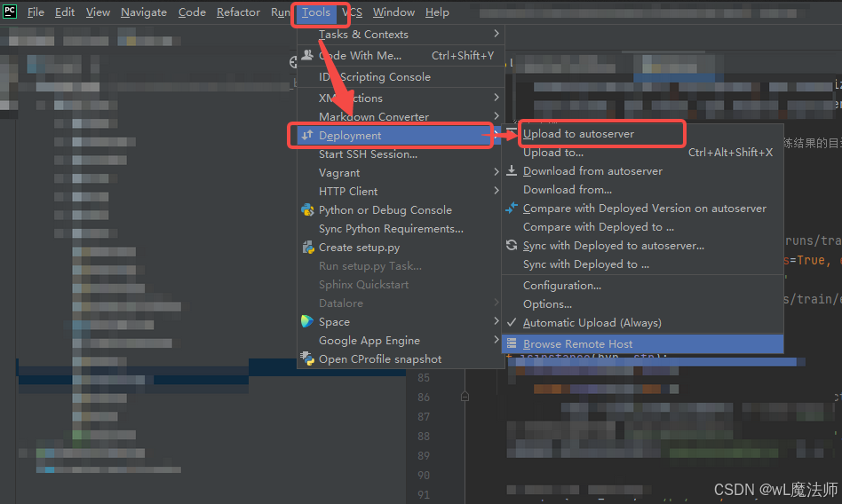Toggle Automatic Upload (Always) checkmark
Image resolution: width=842 pixels, height=504 pixels.
[512, 322]
